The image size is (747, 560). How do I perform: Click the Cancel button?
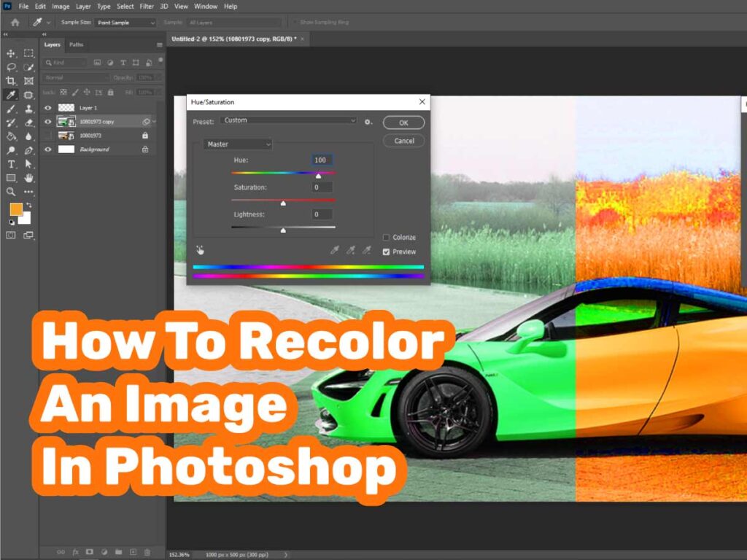403,141
